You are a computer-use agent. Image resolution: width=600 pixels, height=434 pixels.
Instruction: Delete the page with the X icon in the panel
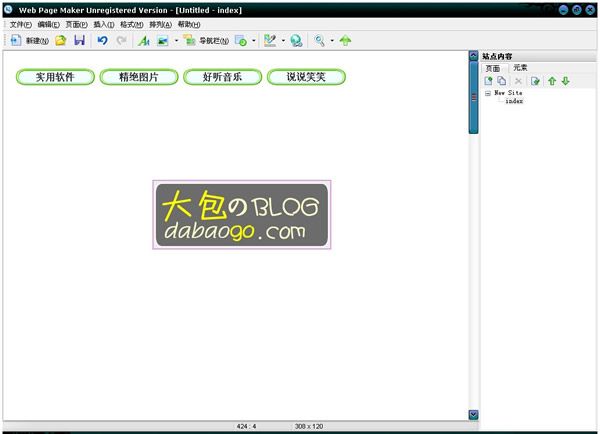[x=518, y=81]
